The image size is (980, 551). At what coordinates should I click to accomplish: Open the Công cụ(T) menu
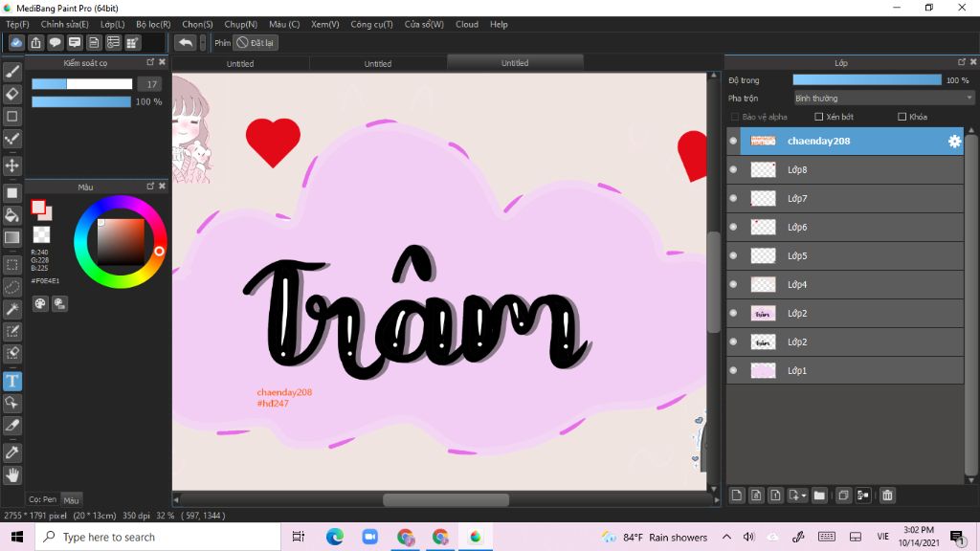pyautogui.click(x=371, y=24)
